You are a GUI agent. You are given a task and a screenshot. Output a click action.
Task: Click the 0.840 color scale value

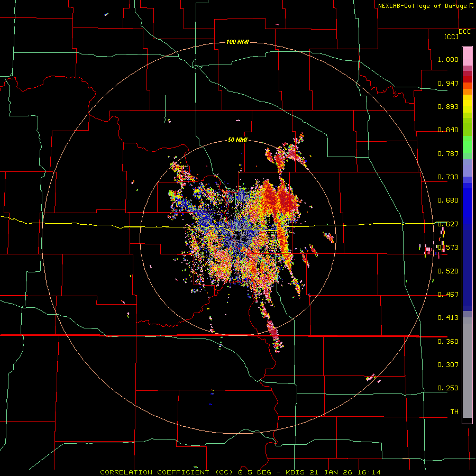click(448, 130)
